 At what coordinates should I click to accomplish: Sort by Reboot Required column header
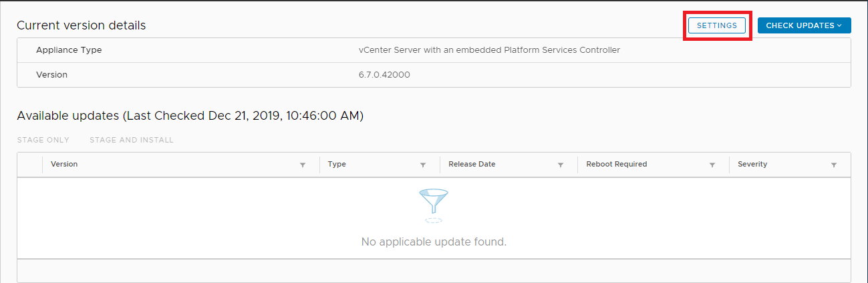616,164
